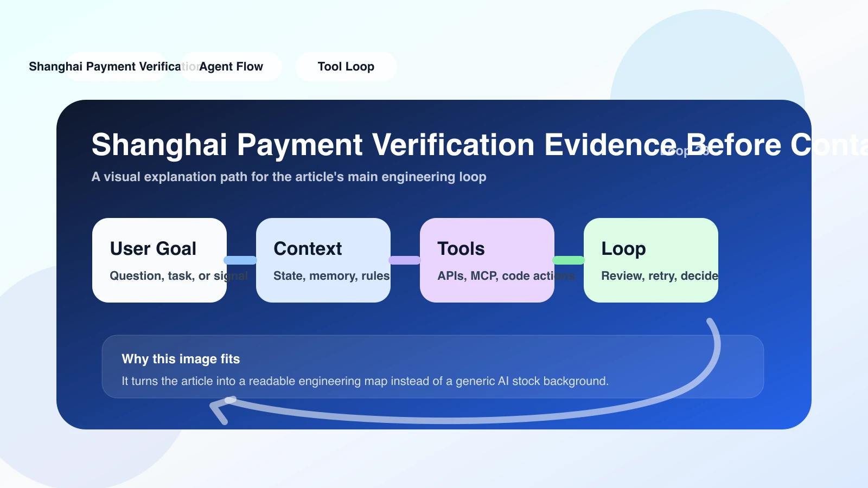Click the 'Why this image fits' heading
The height and width of the screenshot is (488, 868).
181,359
